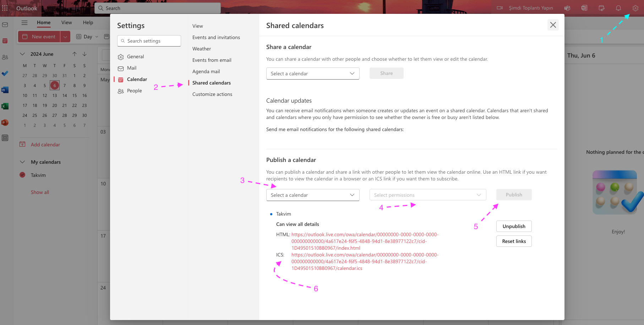
Task: Open Customize actions settings
Action: pyautogui.click(x=212, y=94)
